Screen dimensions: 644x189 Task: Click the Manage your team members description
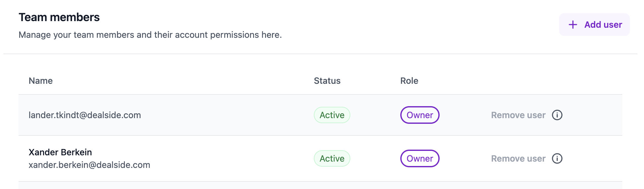pos(150,35)
